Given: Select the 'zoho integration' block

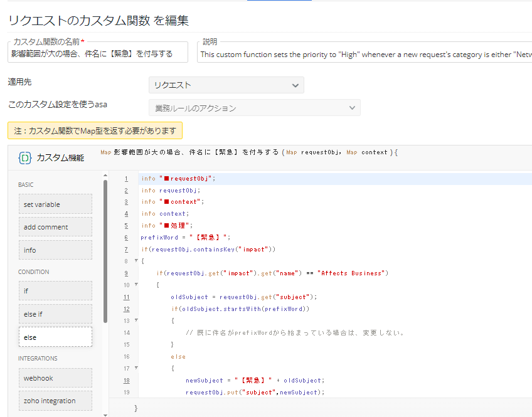Looking at the screenshot, I should 55,401.
